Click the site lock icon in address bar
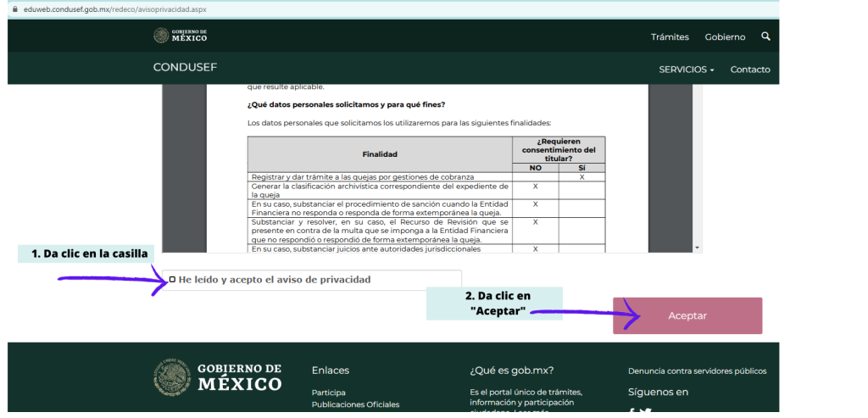Screen dimensions: 868x418 coord(14,8)
